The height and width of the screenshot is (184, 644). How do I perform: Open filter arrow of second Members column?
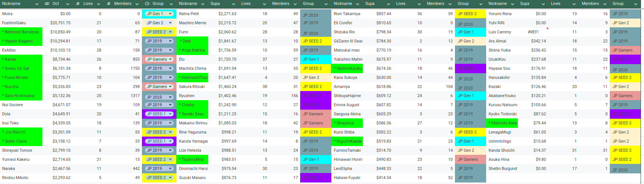[295, 4]
